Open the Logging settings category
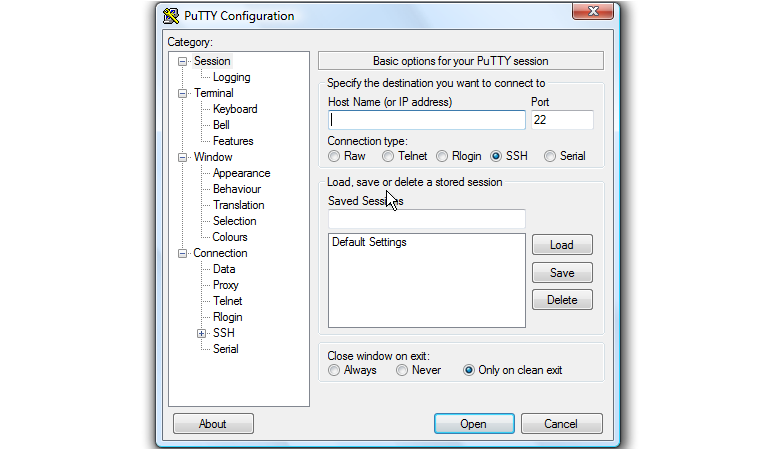The width and height of the screenshot is (776, 450). [x=231, y=77]
